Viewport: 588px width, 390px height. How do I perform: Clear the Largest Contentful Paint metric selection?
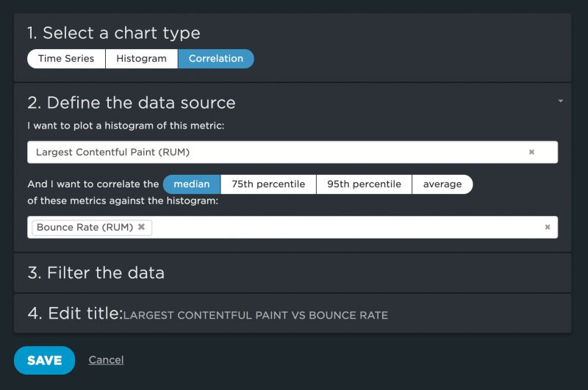[x=531, y=152]
